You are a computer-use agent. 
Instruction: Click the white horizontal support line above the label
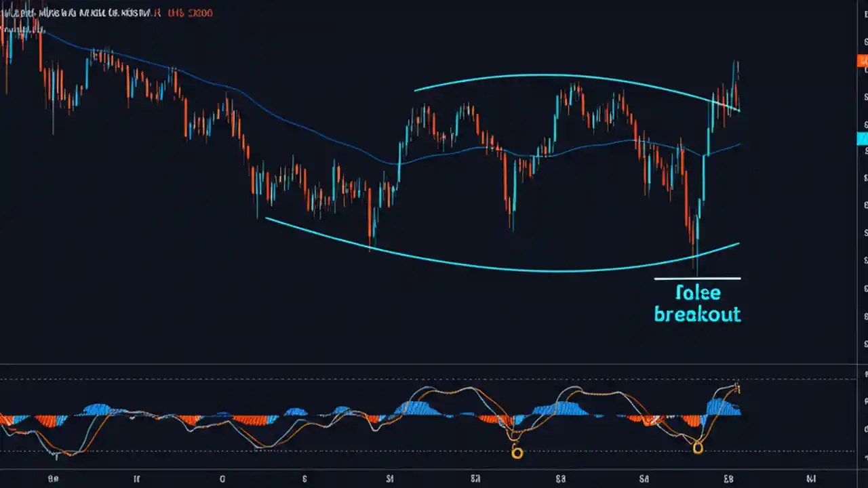click(697, 278)
